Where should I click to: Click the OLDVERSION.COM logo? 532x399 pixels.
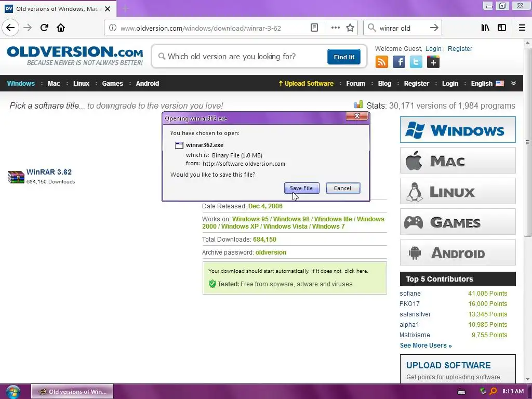click(x=75, y=56)
